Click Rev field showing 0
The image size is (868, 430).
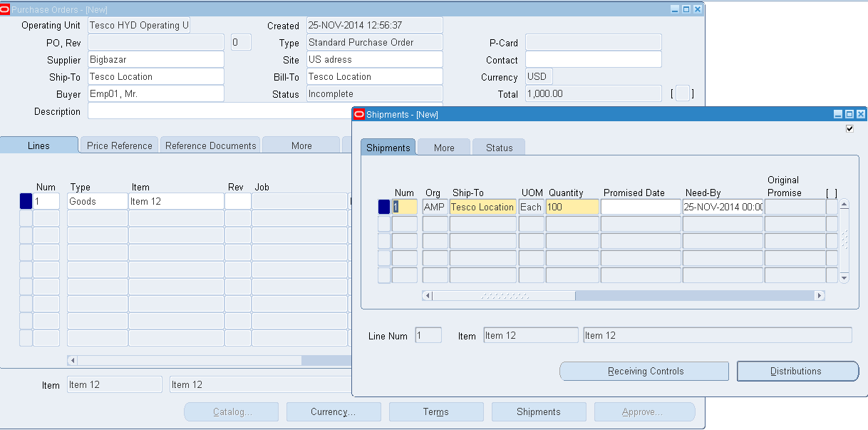241,42
